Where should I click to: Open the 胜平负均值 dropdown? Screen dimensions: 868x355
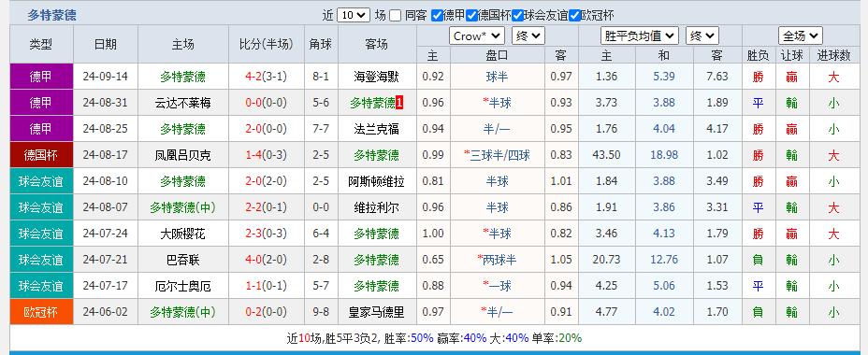[640, 35]
